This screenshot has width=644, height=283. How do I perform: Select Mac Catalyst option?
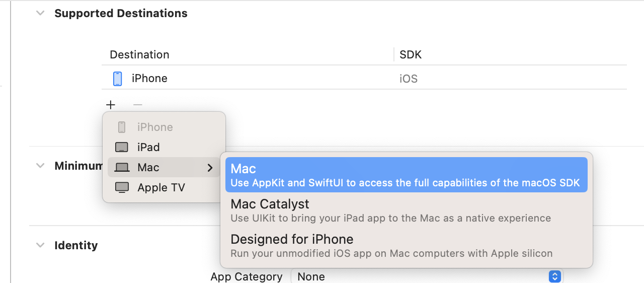click(407, 210)
